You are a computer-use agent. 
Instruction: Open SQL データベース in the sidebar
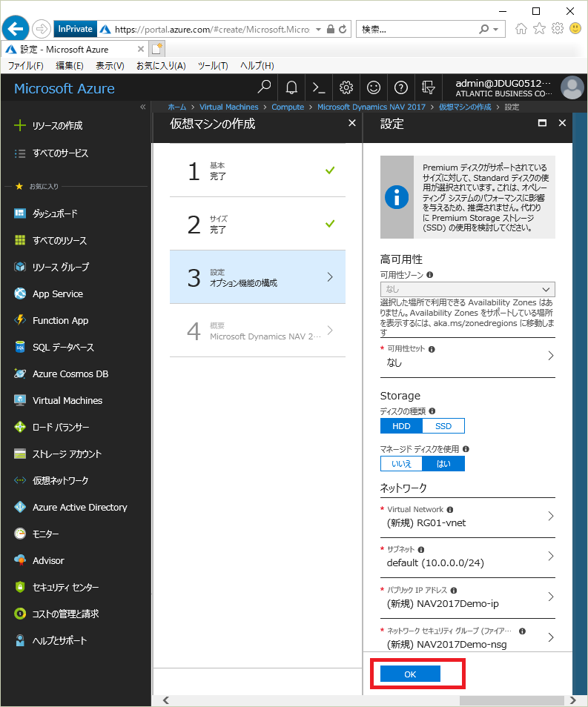[x=54, y=347]
